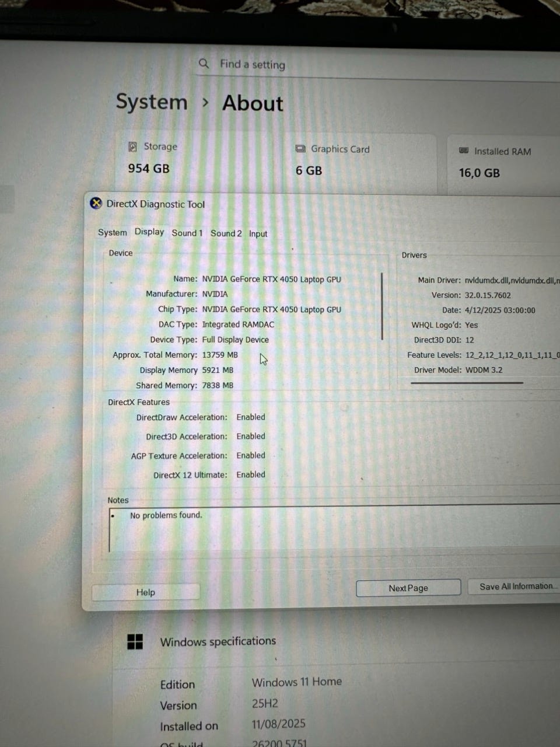This screenshot has height=747, width=560.
Task: Click the search magnifier icon in Settings
Action: 204,63
